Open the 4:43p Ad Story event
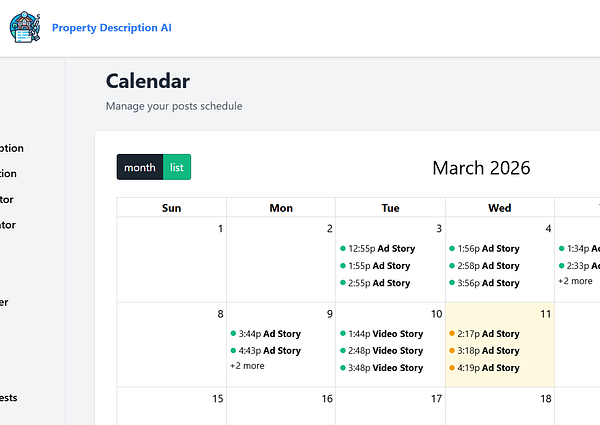 [x=266, y=351]
